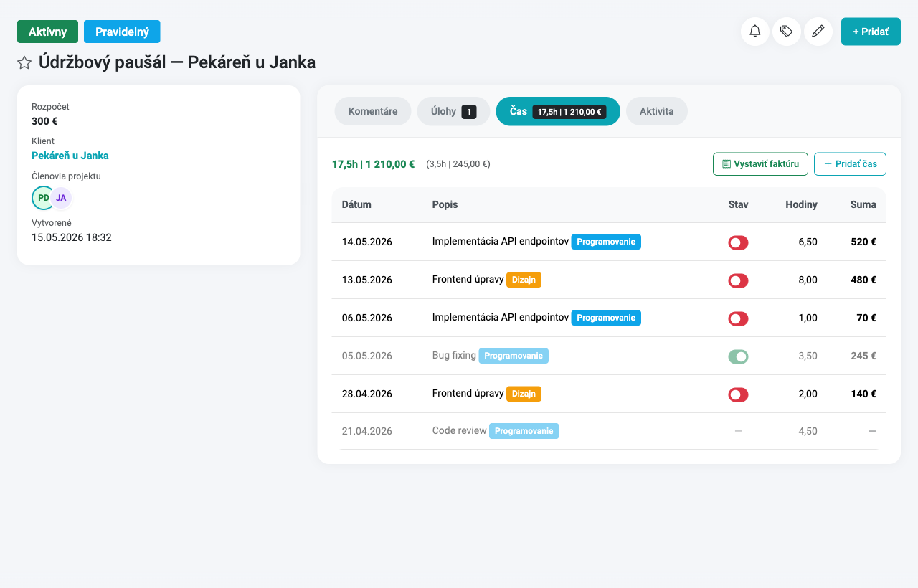Click the 140 € amount
The height and width of the screenshot is (588, 918).
coord(863,394)
